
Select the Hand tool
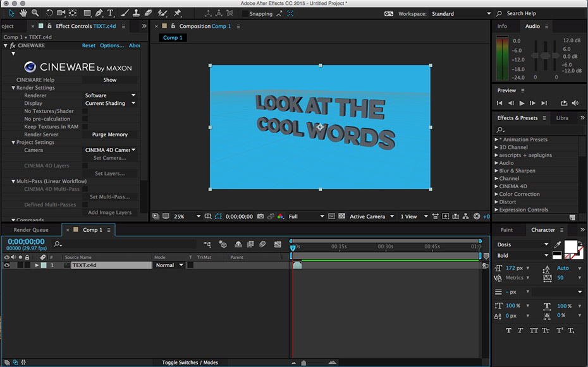point(23,13)
